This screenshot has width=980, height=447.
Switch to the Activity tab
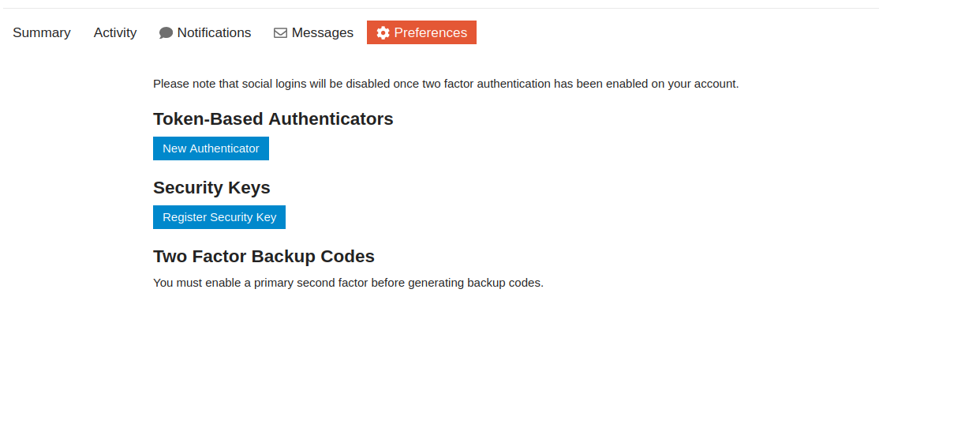pos(115,33)
